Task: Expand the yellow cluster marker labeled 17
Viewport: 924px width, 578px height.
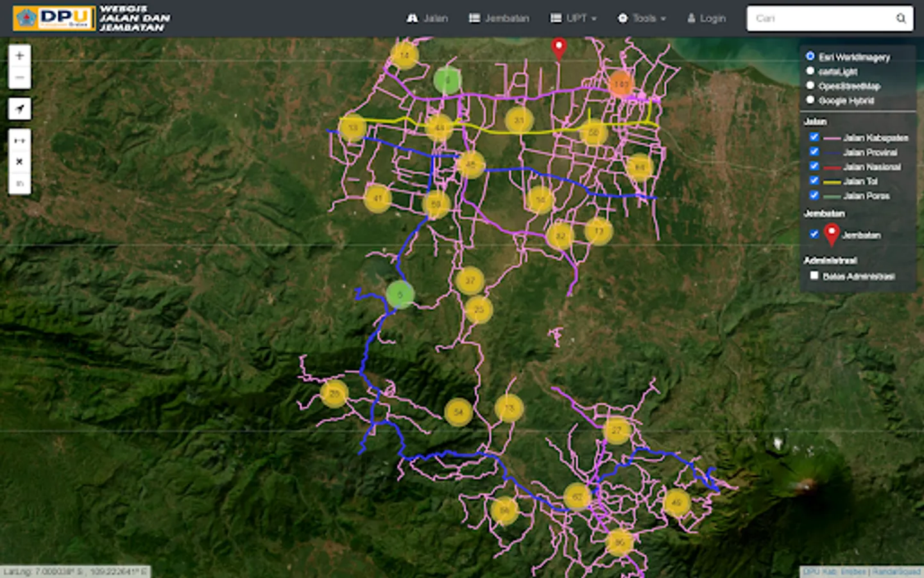Action: (x=599, y=231)
